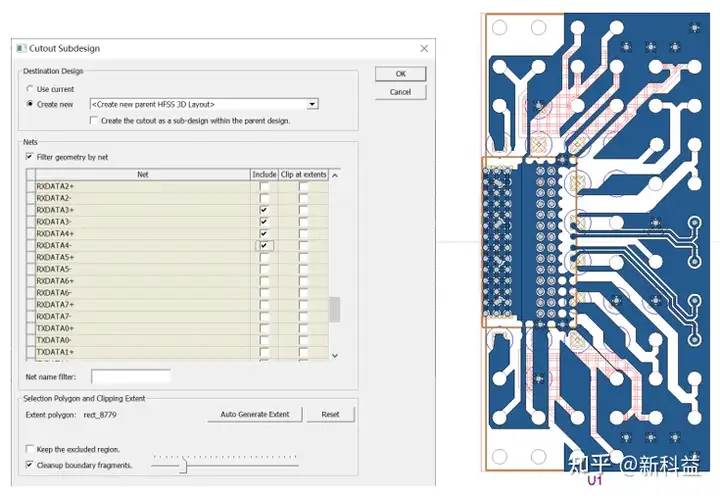Check Include for RXDATA2-
720x496 pixels.
[x=264, y=198]
